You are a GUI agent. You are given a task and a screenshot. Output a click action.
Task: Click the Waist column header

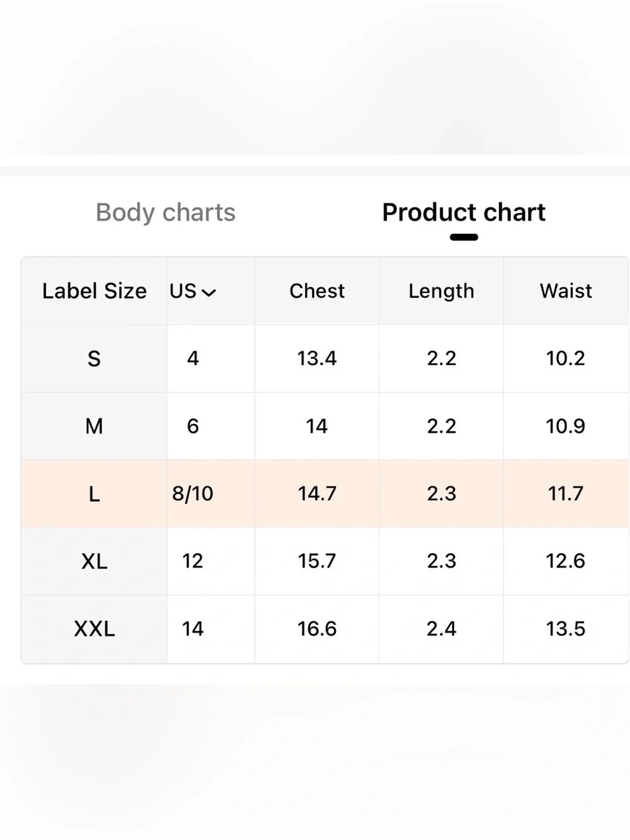566,291
